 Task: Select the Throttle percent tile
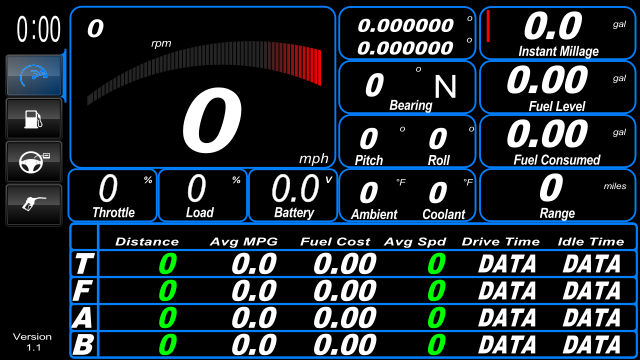pyautogui.click(x=113, y=196)
